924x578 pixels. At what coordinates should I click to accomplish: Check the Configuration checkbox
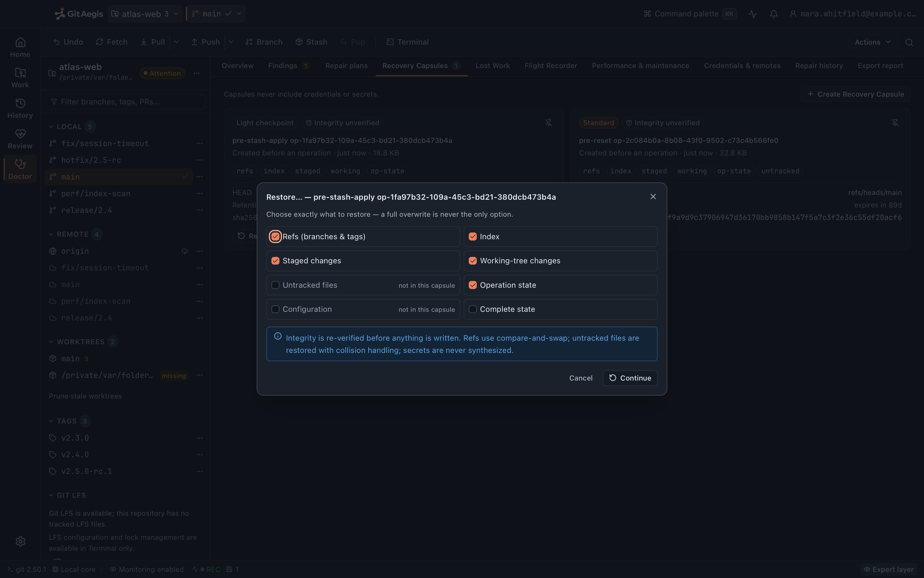click(275, 309)
